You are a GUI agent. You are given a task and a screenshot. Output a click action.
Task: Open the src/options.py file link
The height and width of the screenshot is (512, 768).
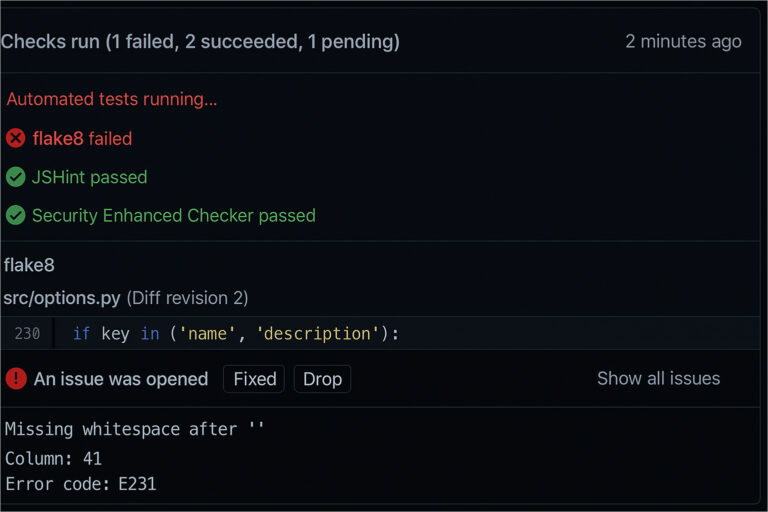[x=62, y=298]
